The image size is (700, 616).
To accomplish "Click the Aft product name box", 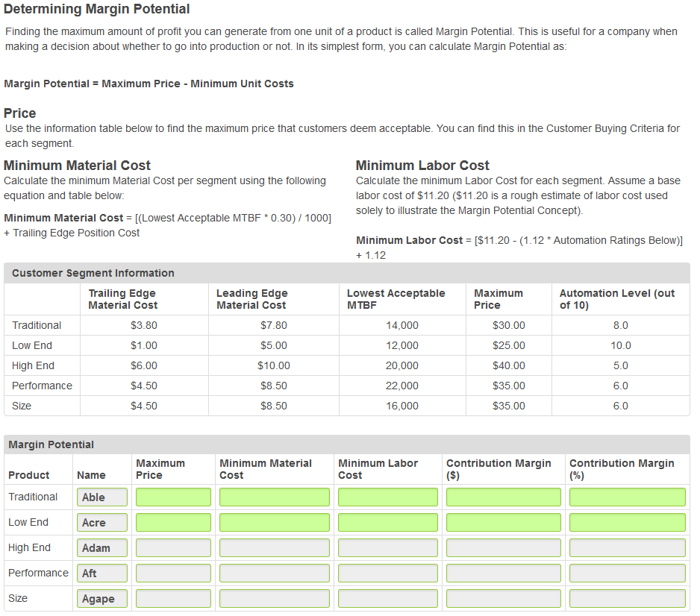I will [101, 573].
